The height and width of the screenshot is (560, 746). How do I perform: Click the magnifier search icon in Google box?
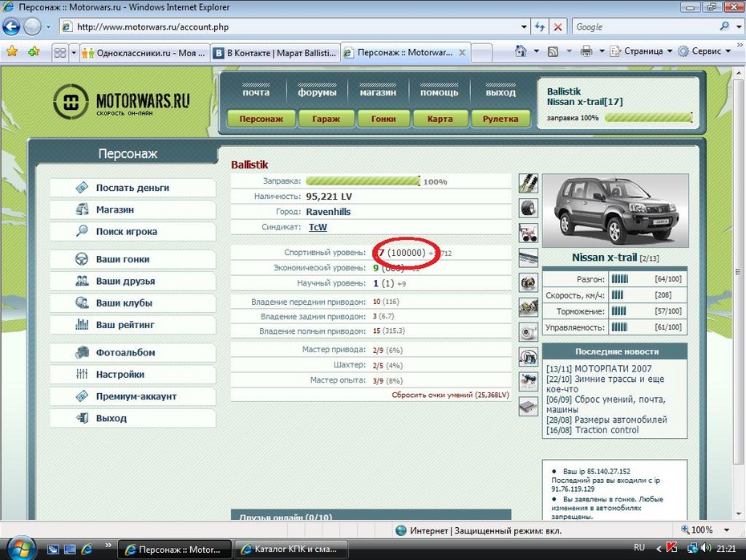[724, 26]
